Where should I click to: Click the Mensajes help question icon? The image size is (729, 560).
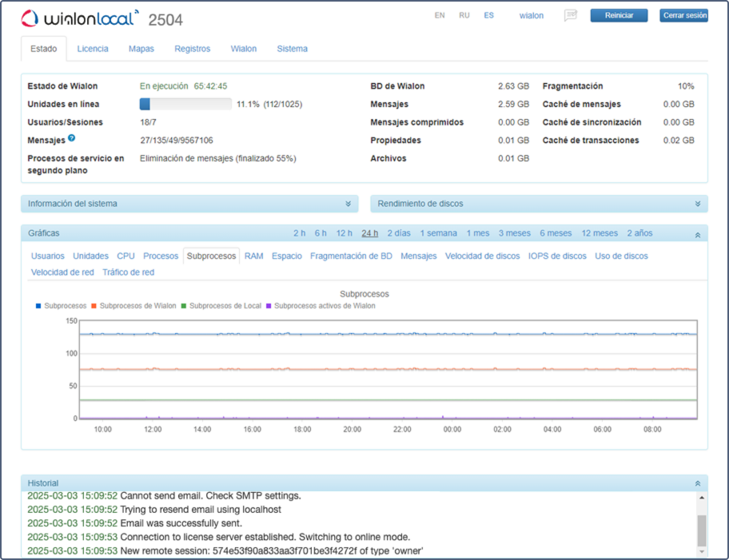pyautogui.click(x=72, y=138)
